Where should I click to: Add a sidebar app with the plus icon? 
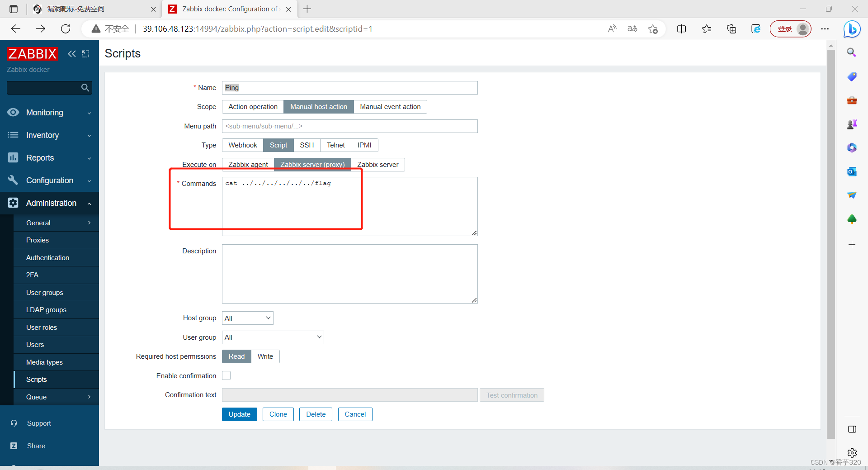pyautogui.click(x=852, y=245)
